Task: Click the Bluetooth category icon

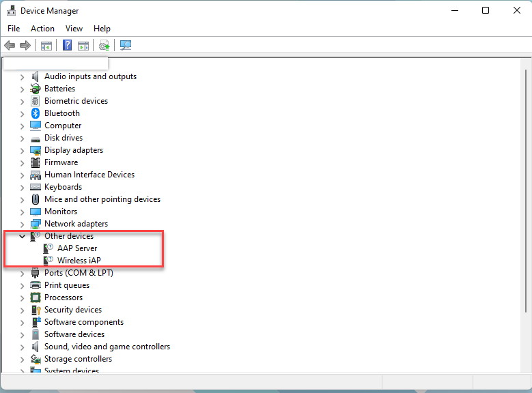Action: point(36,113)
